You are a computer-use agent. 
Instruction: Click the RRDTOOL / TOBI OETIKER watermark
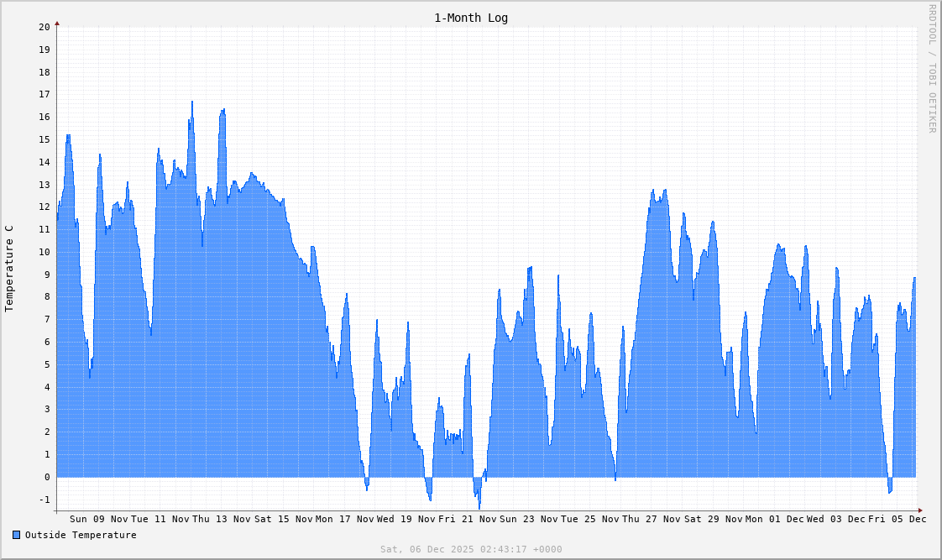(931, 68)
